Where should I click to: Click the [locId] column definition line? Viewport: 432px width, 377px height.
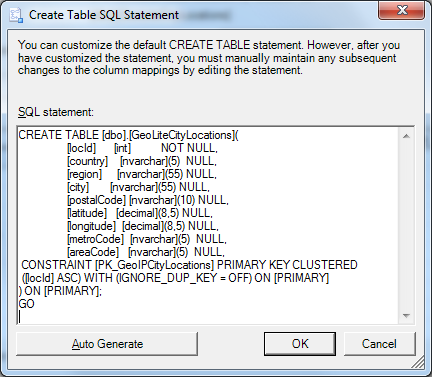(142, 148)
